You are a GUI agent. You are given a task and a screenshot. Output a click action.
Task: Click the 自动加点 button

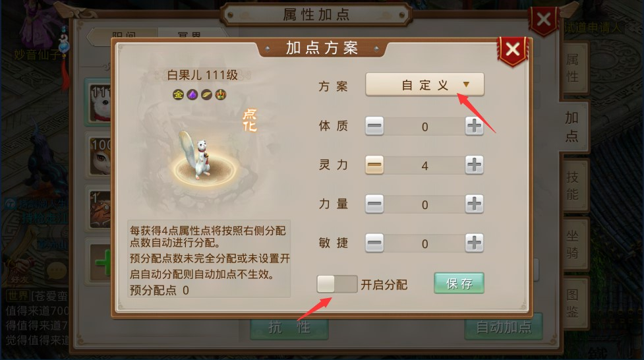504,327
